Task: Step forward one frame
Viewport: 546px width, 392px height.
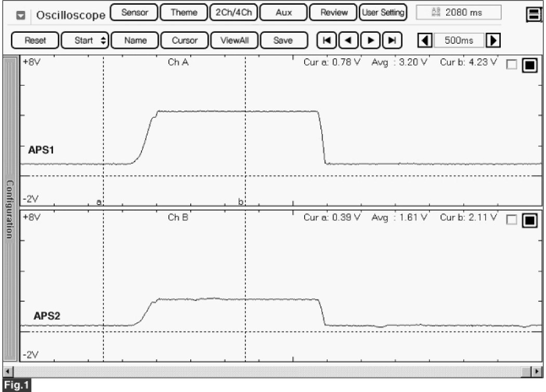Action: (370, 40)
